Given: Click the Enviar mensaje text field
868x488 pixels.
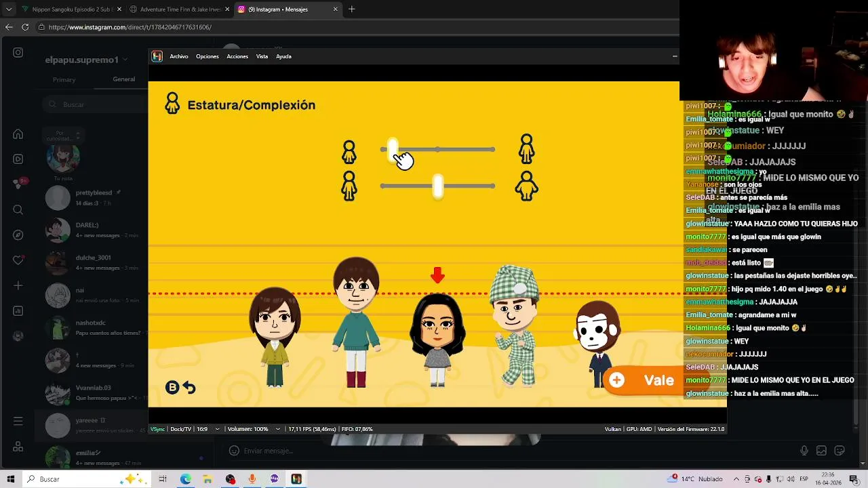Looking at the screenshot, I should [x=515, y=451].
